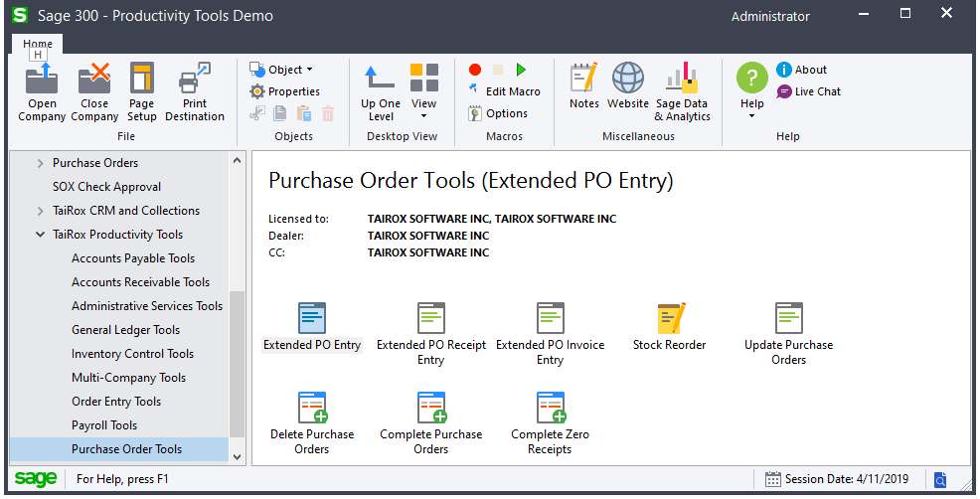The height and width of the screenshot is (499, 980).
Task: Open the Website globe icon
Action: 628,85
